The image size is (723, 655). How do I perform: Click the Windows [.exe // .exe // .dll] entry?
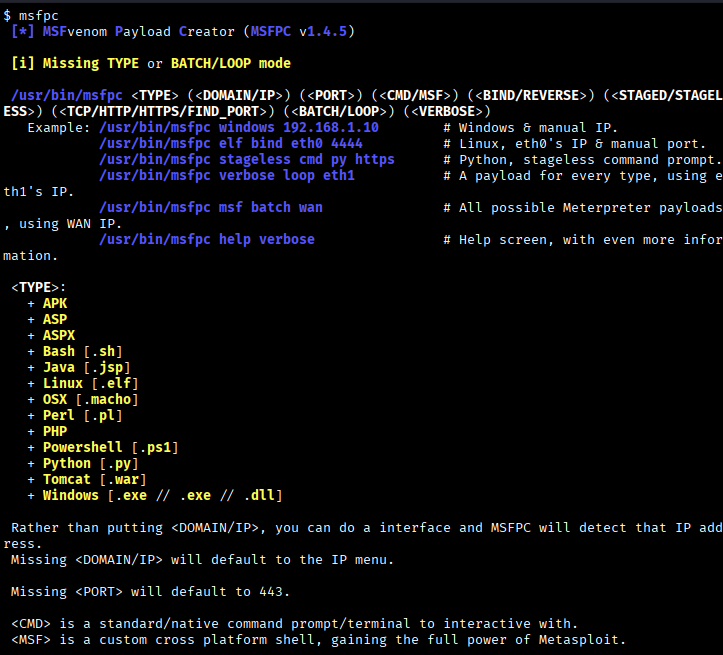tap(162, 495)
